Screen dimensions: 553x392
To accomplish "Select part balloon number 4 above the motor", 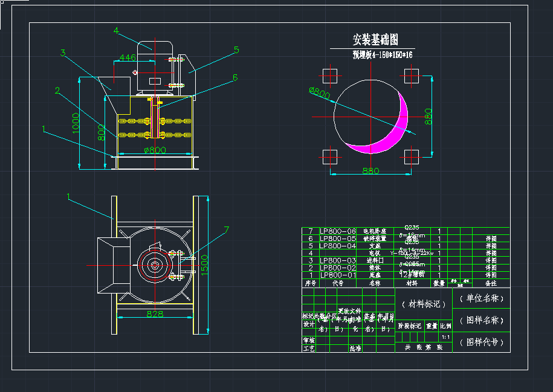I will coord(116,31).
